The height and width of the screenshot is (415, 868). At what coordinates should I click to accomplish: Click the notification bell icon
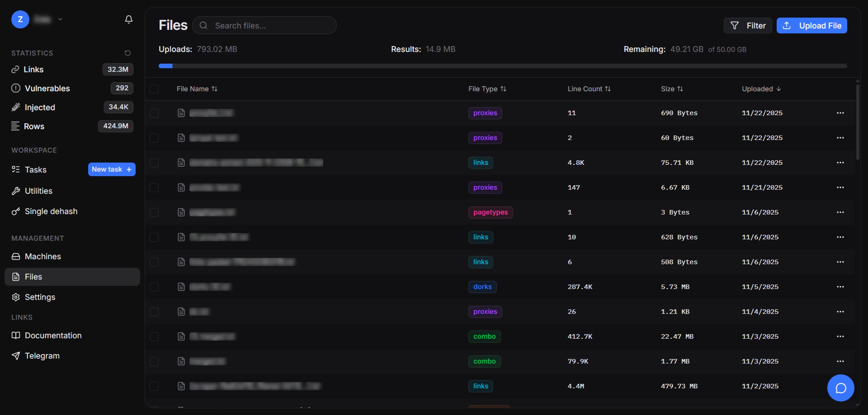[x=129, y=19]
